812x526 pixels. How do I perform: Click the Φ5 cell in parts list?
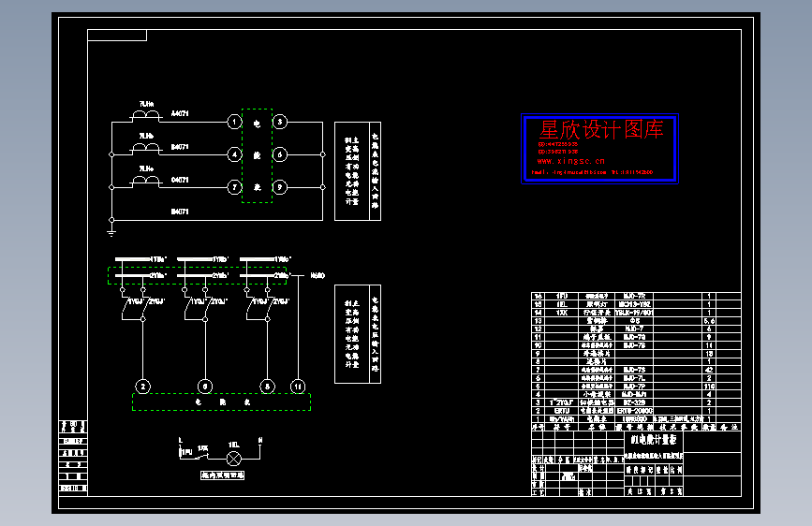tap(635, 321)
